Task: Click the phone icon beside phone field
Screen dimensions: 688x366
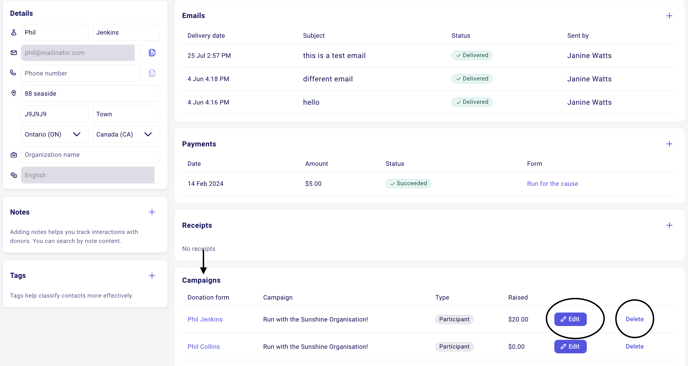Action: coord(13,73)
